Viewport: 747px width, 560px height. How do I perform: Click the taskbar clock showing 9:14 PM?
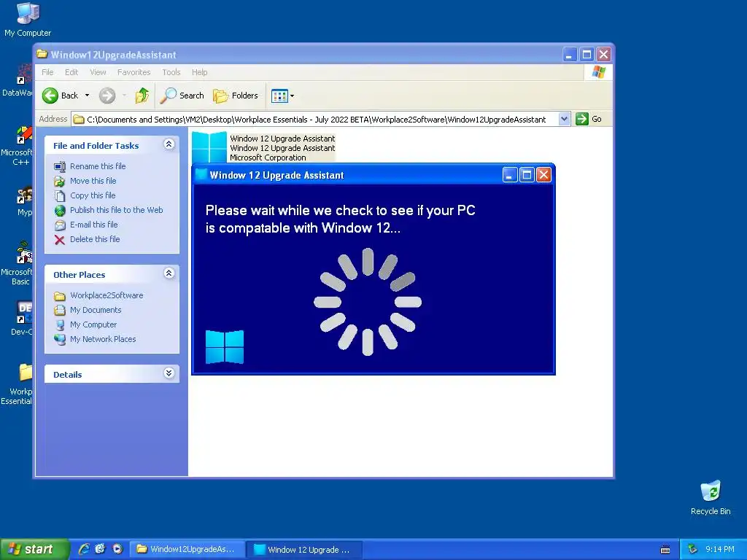pyautogui.click(x=720, y=549)
